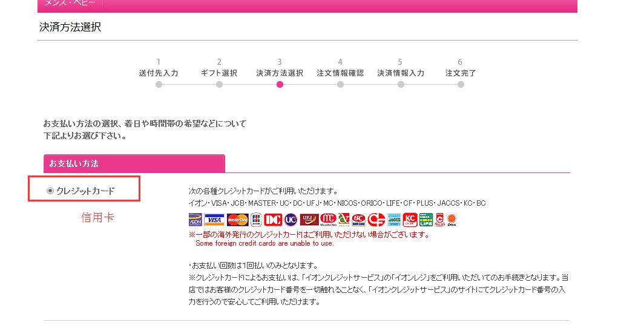
Task: Click step 4 注文情報確認 in progress bar
Action: [340, 73]
